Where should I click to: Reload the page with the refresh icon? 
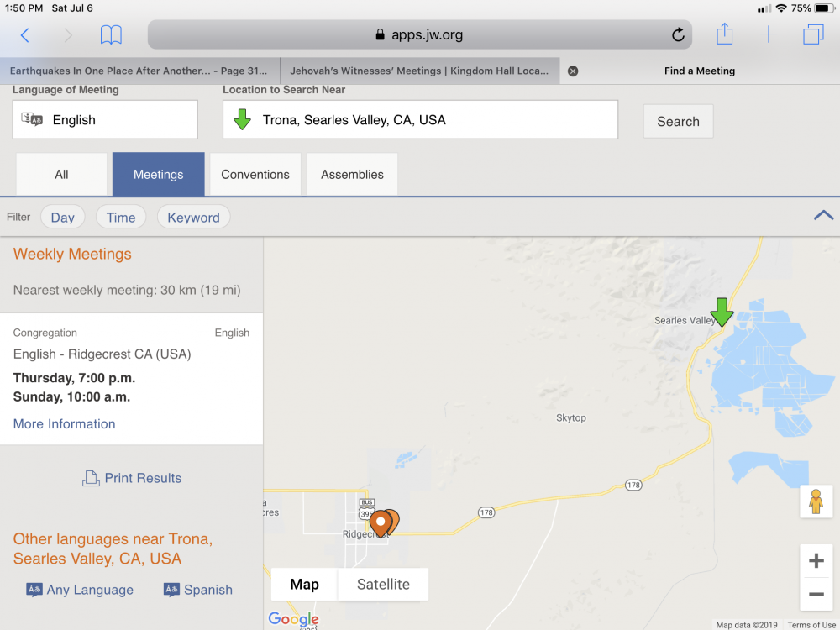(x=678, y=34)
